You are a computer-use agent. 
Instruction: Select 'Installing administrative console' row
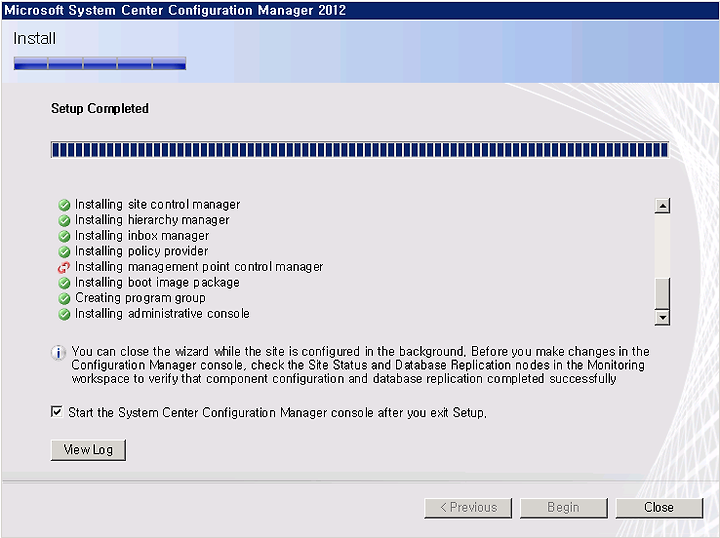point(154,314)
